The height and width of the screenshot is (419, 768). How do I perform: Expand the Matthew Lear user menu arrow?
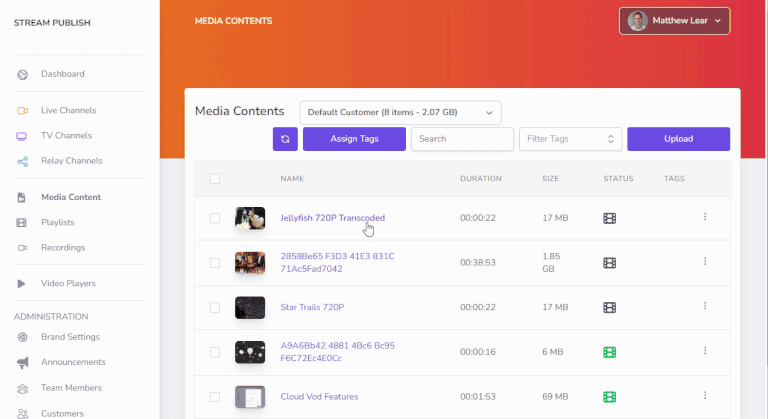pyautogui.click(x=718, y=21)
